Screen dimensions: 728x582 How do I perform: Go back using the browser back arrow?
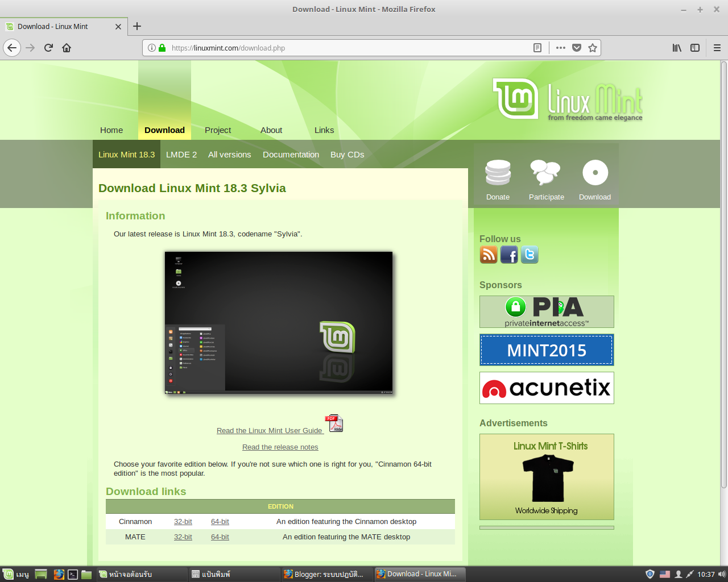tap(12, 48)
